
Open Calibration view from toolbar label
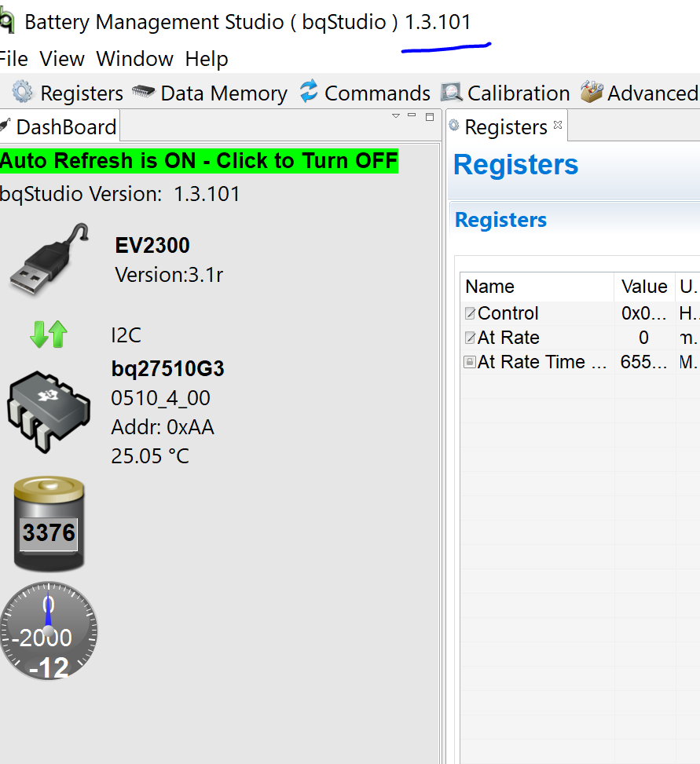click(x=519, y=93)
